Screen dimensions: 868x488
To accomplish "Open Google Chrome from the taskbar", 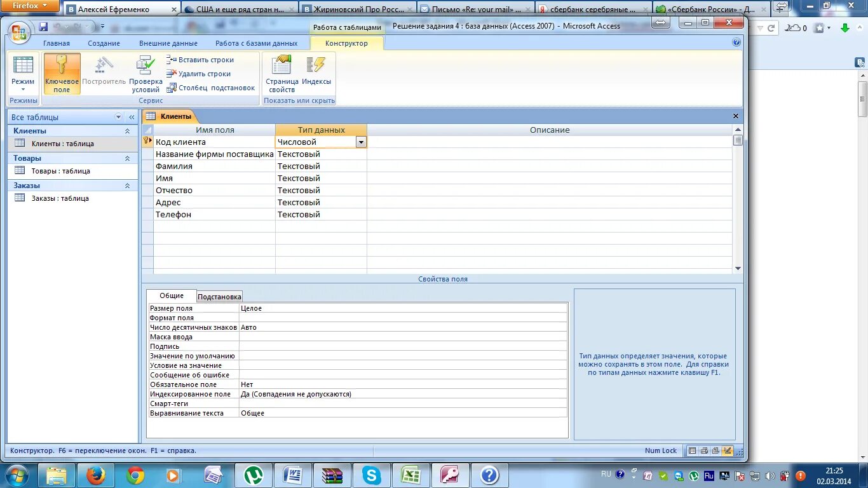I will pyautogui.click(x=135, y=475).
